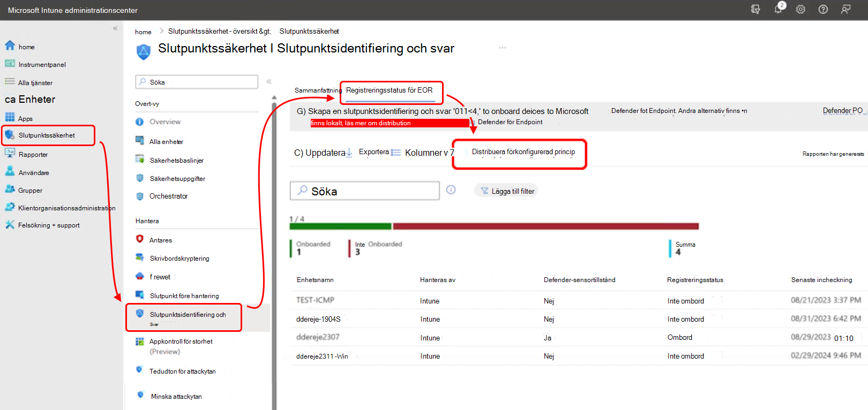868x410 pixels.
Task: Select the ddereje2307 device name
Action: (318, 337)
